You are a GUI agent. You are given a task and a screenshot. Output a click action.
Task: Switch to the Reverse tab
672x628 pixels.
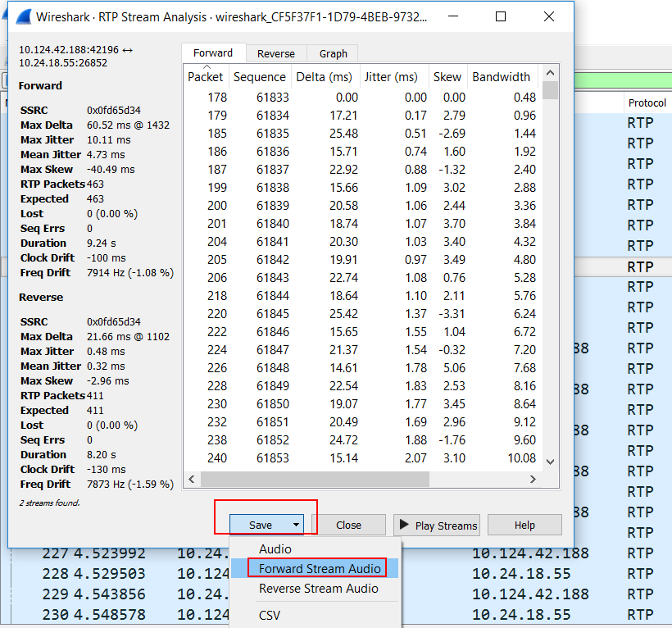click(x=276, y=53)
